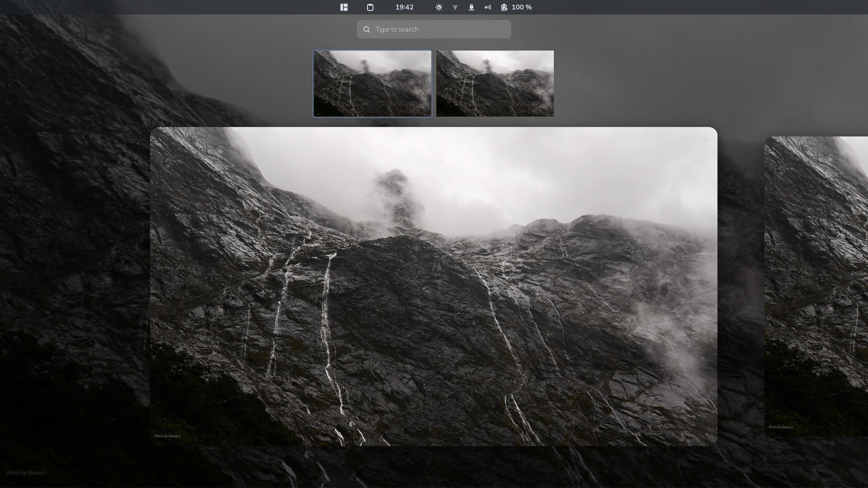Open the tiling layout icon in top bar
The height and width of the screenshot is (488, 868).
(x=344, y=7)
